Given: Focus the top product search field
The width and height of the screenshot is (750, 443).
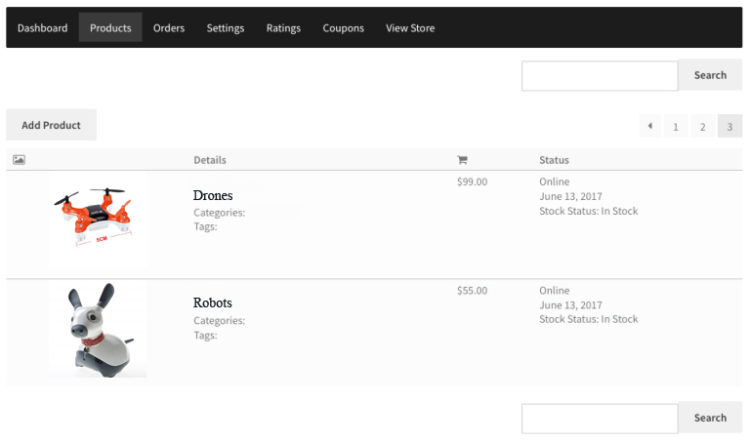Looking at the screenshot, I should 600,76.
